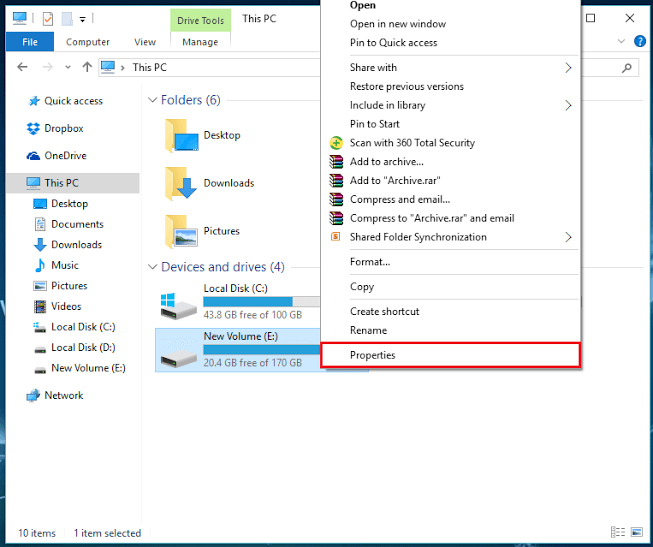653x547 pixels.
Task: Select the Desktop folder icon in content pane
Action: pyautogui.click(x=182, y=136)
